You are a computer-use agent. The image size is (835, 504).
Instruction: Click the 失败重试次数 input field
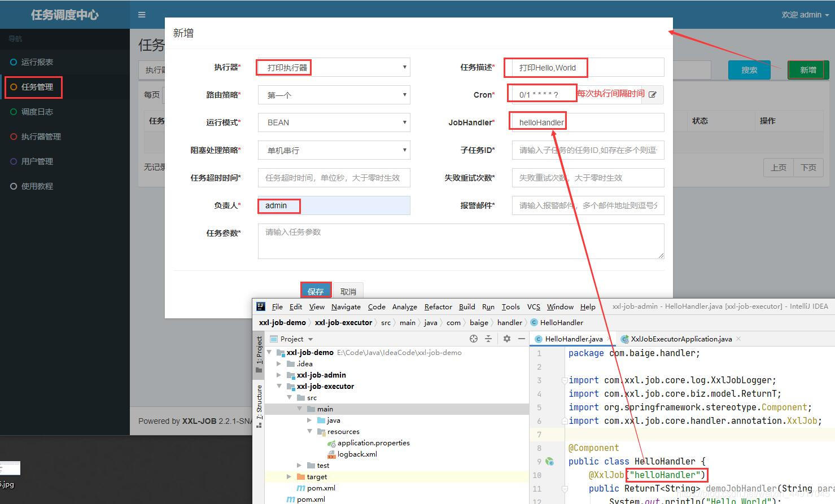coord(588,178)
